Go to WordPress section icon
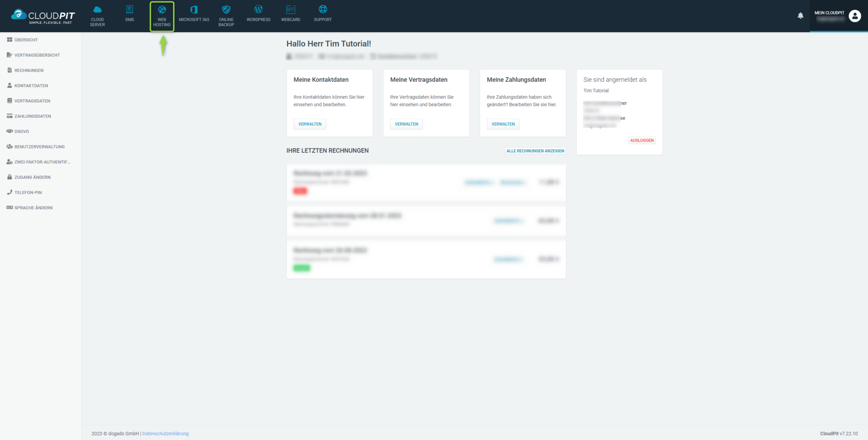The width and height of the screenshot is (868, 440). (258, 10)
